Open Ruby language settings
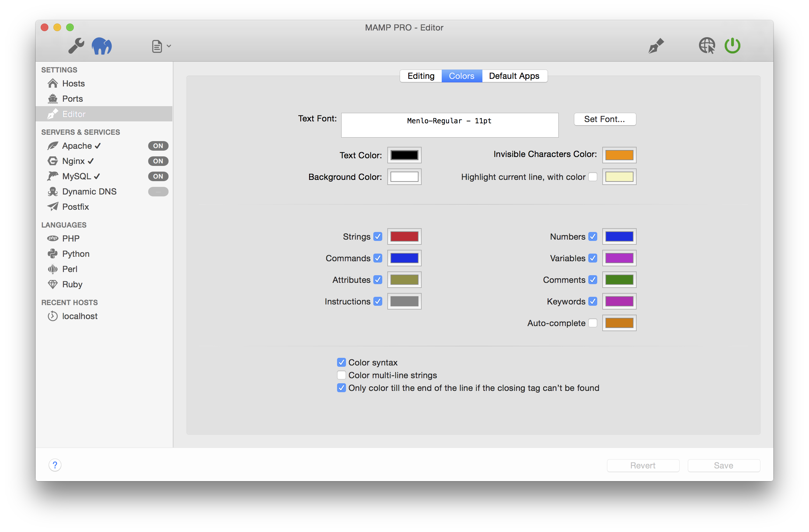Image resolution: width=809 pixels, height=532 pixels. pyautogui.click(x=65, y=284)
